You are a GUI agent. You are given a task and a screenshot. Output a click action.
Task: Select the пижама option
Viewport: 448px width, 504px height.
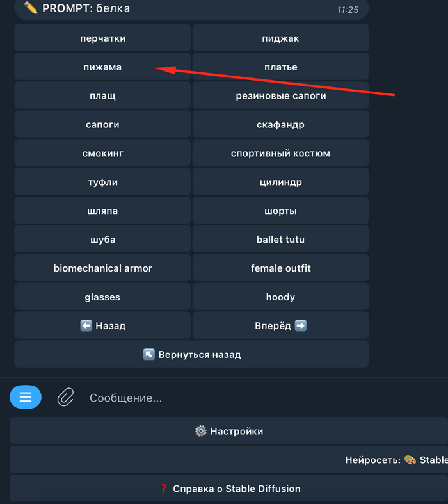tap(102, 67)
